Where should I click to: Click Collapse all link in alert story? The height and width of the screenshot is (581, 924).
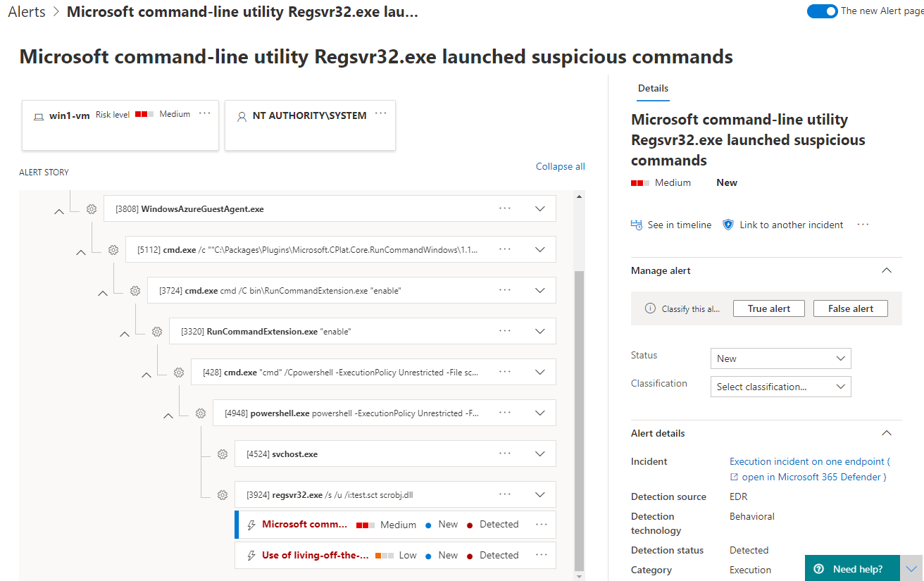pos(560,167)
